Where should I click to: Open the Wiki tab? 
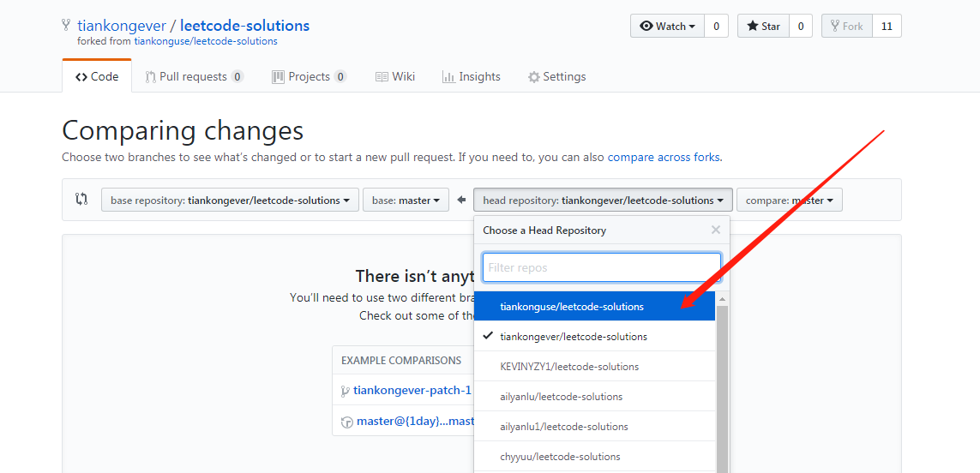[395, 77]
